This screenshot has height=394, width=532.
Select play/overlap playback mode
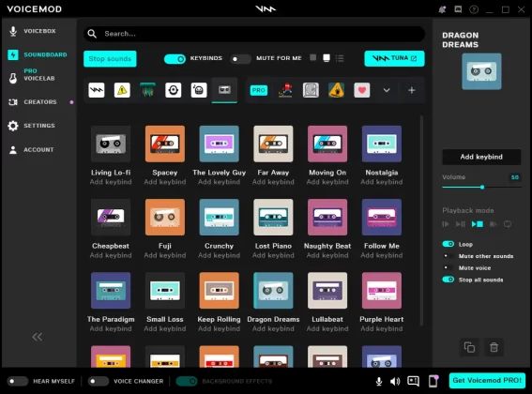point(493,224)
